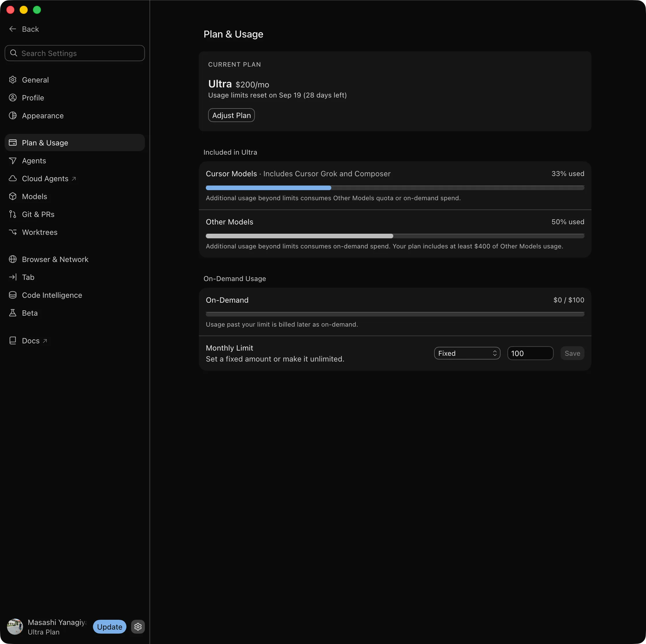Open settings via bottom gear icon
This screenshot has width=646, height=644.
[x=138, y=627]
